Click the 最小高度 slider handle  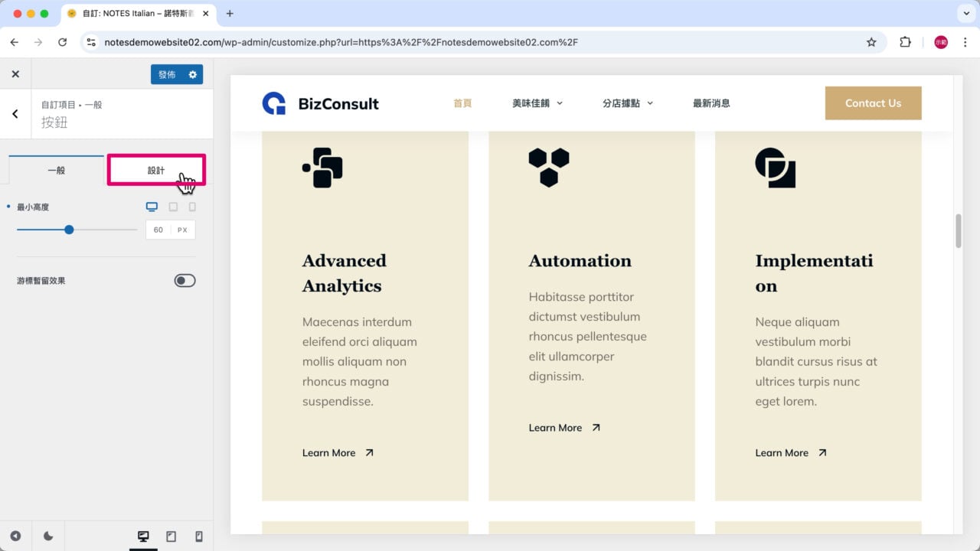click(x=69, y=230)
